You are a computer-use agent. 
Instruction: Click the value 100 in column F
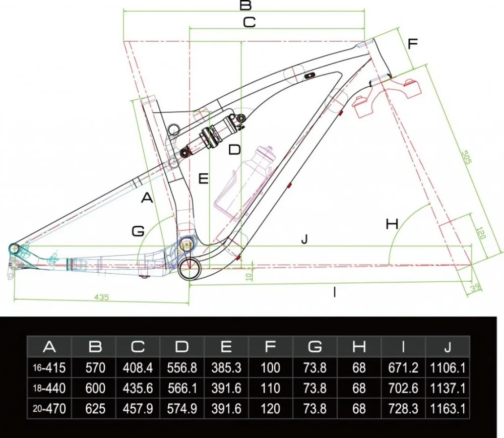coord(271,367)
